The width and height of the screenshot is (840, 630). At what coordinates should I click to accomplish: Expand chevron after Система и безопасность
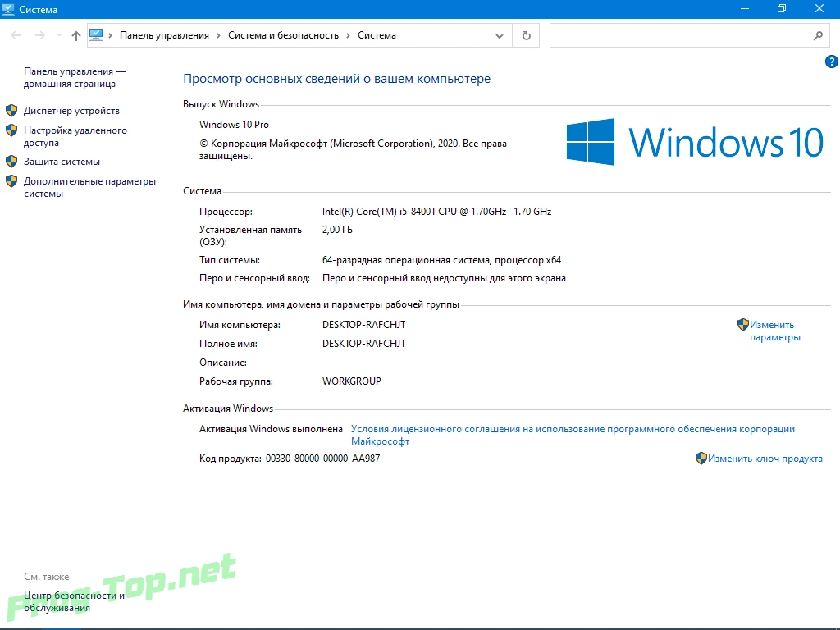[x=348, y=35]
